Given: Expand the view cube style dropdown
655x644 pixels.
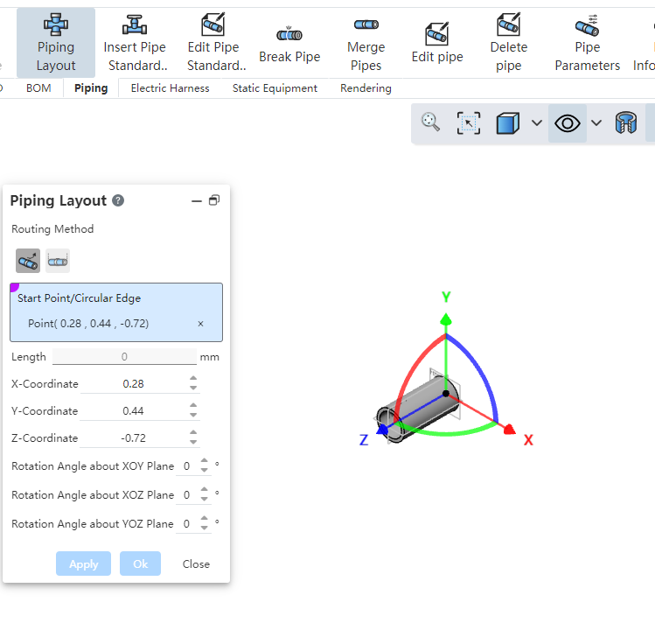Looking at the screenshot, I should coord(537,123).
